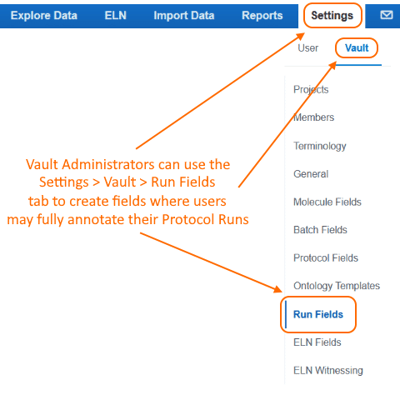Switch to the User tab
400x400 pixels.
308,48
